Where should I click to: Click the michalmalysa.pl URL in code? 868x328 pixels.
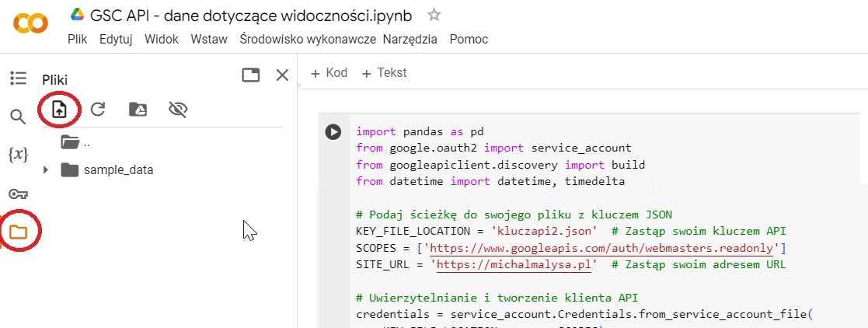514,264
